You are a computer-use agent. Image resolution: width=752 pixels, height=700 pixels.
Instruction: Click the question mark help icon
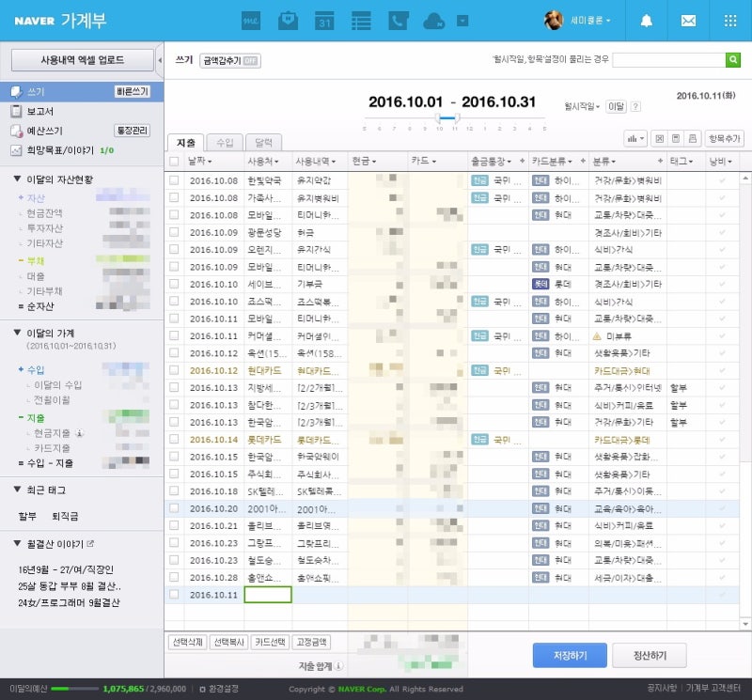click(635, 106)
